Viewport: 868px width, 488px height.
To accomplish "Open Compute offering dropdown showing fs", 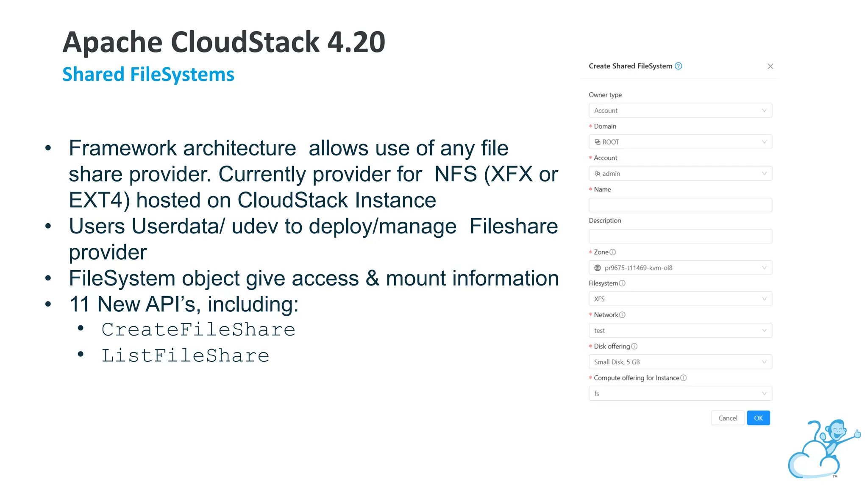I will [680, 394].
